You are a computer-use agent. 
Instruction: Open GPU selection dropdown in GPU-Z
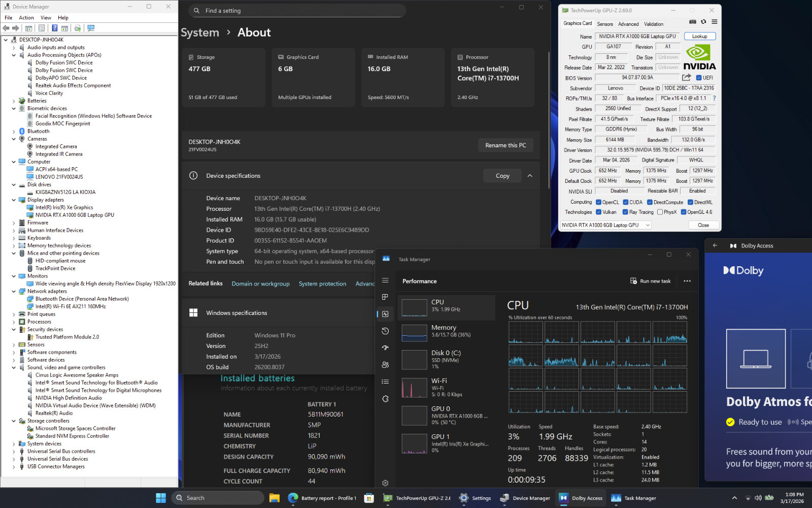click(x=605, y=225)
